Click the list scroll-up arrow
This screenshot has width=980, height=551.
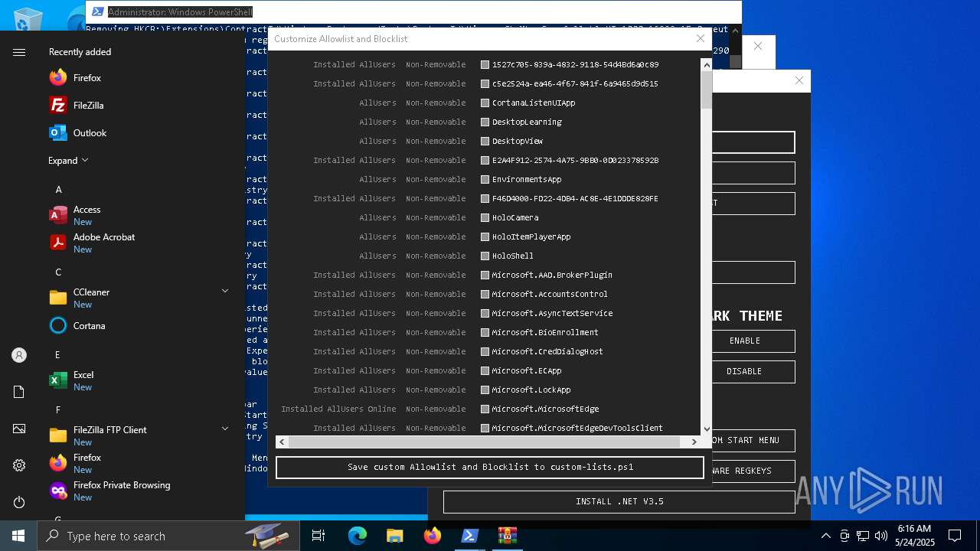[707, 65]
